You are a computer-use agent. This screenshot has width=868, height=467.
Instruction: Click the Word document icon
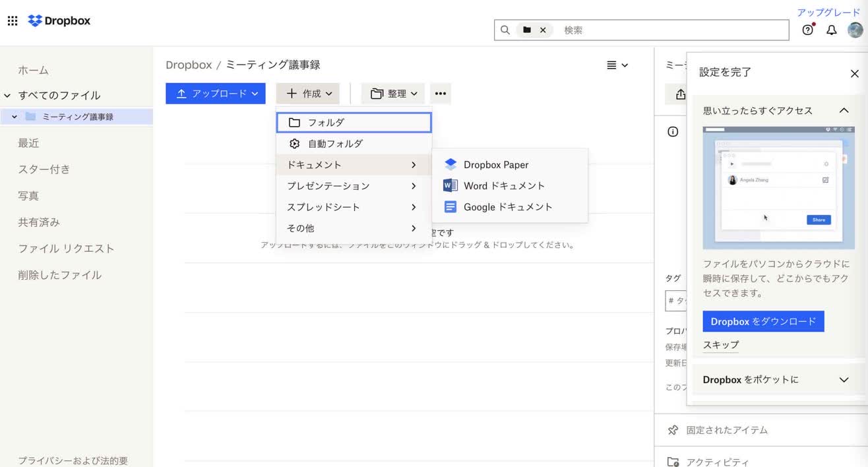(450, 186)
